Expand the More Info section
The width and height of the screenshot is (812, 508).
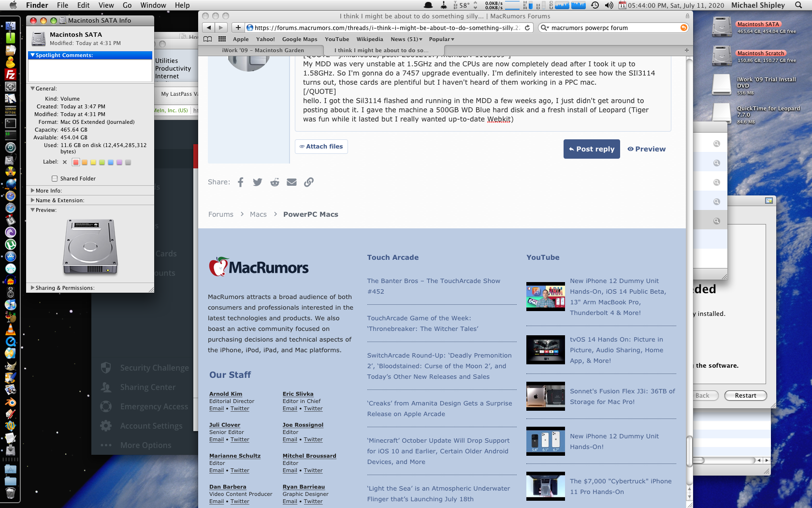pyautogui.click(x=33, y=191)
